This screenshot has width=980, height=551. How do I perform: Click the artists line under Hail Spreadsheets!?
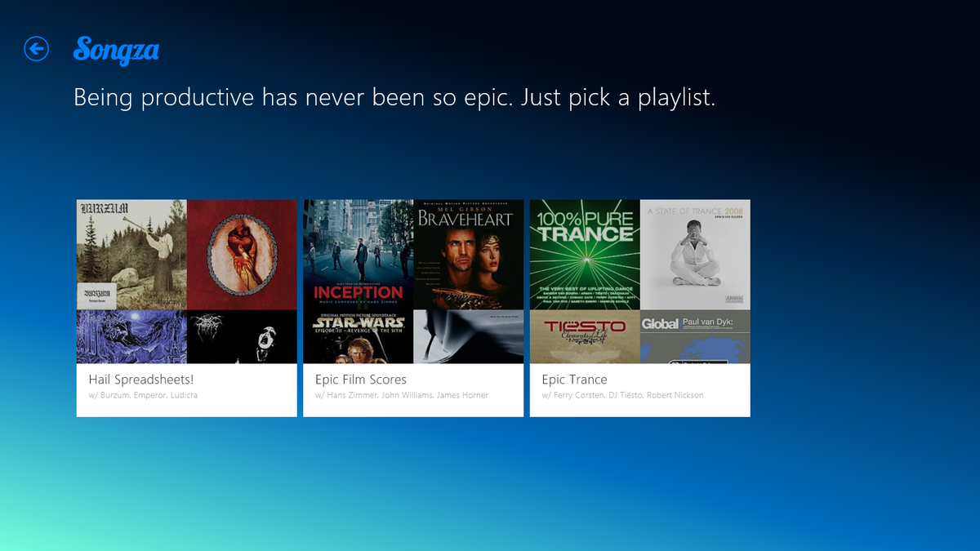(x=141, y=395)
